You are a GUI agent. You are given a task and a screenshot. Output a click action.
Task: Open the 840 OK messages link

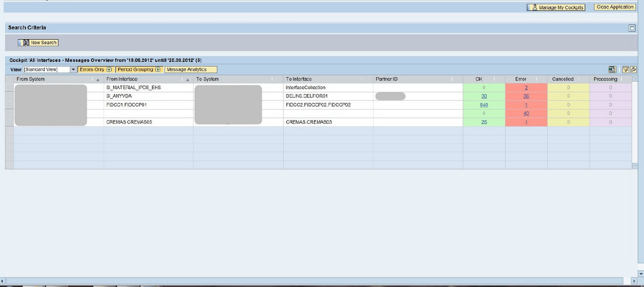click(484, 105)
